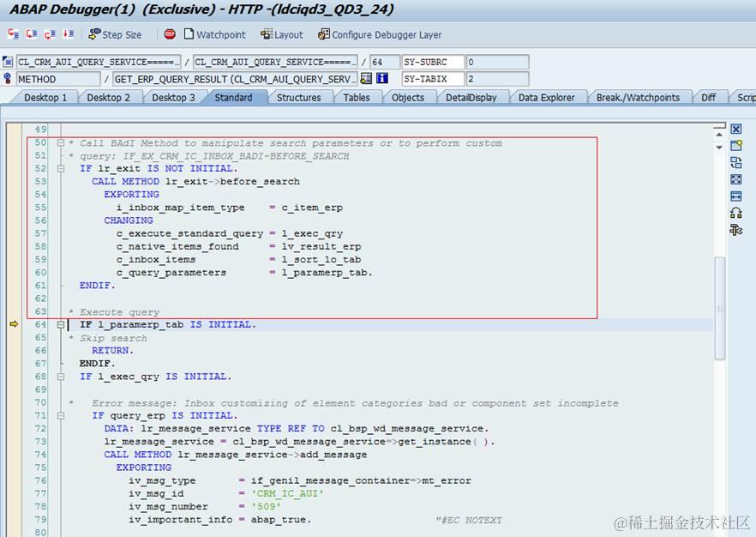Click the SY-TABIX field

tap(433, 79)
